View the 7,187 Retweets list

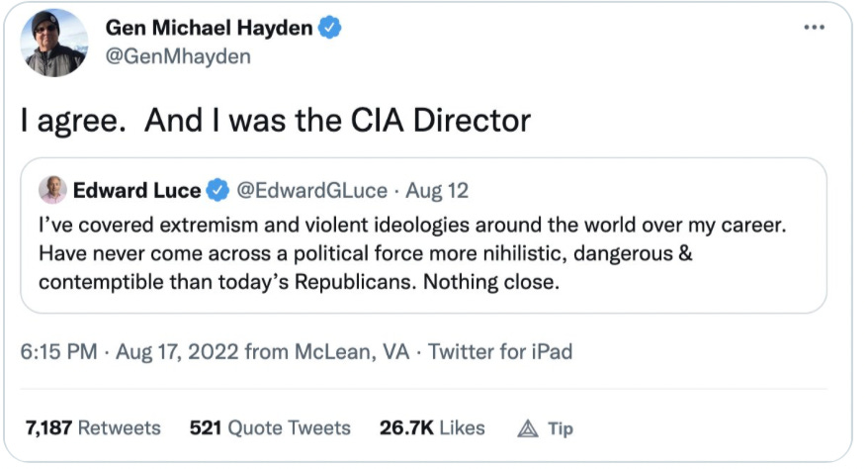[x=93, y=427]
